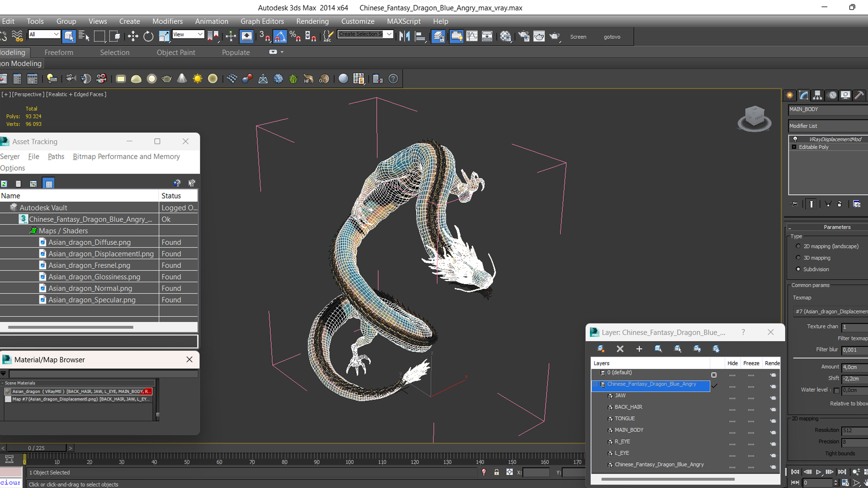Open the View reference coordinate dropdown
Image resolution: width=868 pixels, height=488 pixels.
pyautogui.click(x=188, y=34)
